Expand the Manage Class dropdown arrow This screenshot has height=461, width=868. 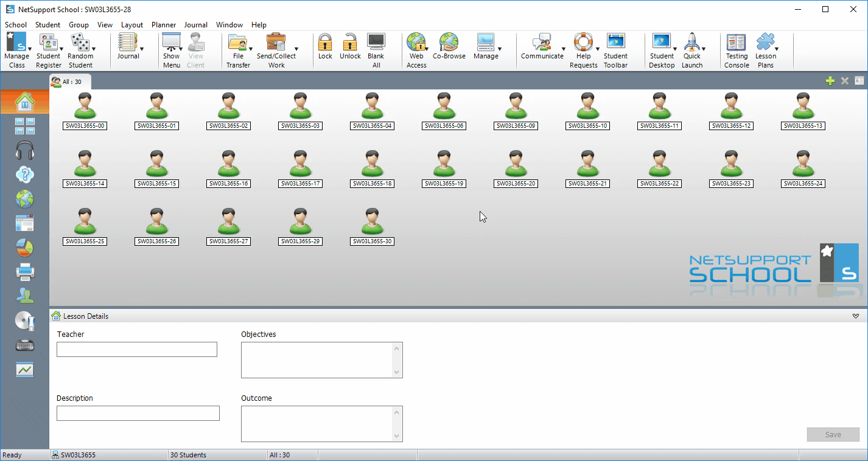[x=30, y=49]
